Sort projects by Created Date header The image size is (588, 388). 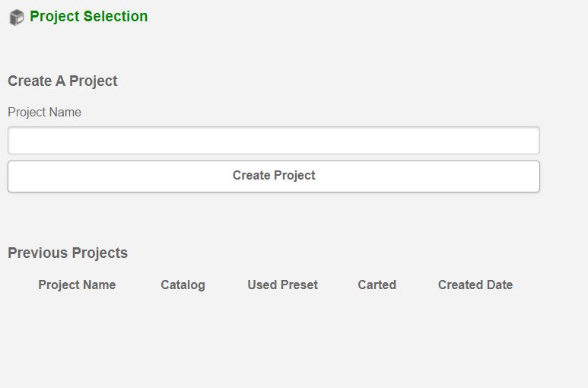[x=475, y=285]
